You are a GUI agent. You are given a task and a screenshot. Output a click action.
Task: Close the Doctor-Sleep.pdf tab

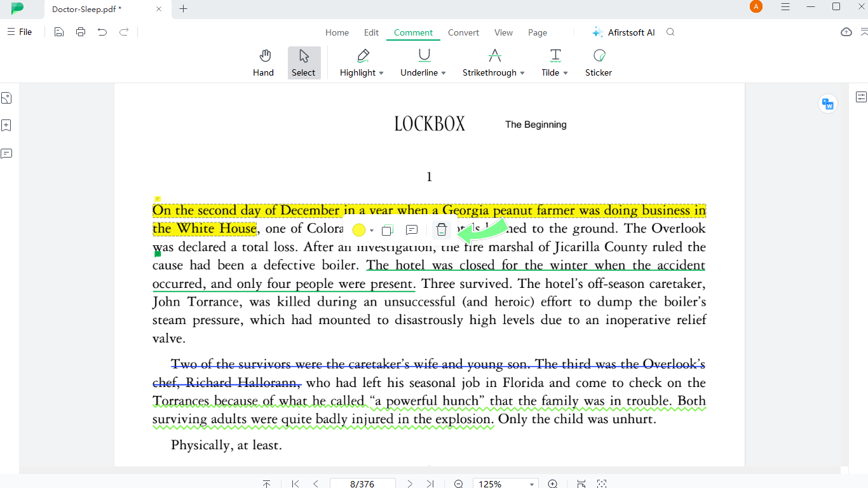point(159,9)
